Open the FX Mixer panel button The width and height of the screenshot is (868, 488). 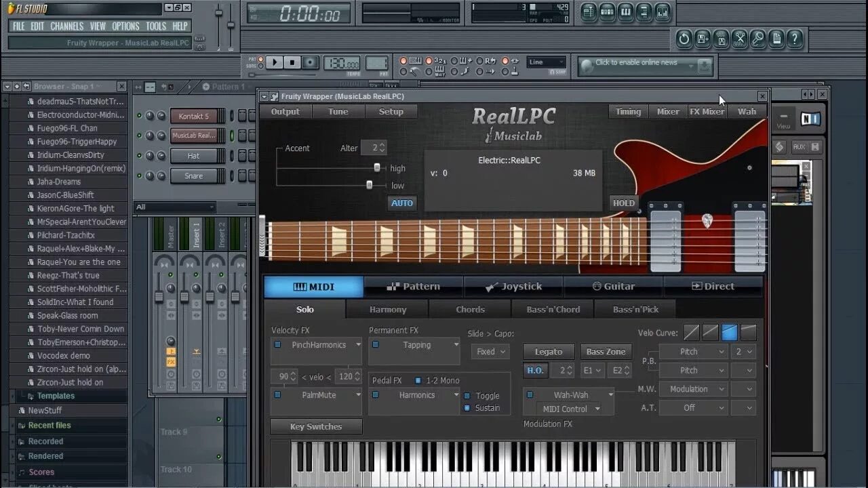(707, 112)
